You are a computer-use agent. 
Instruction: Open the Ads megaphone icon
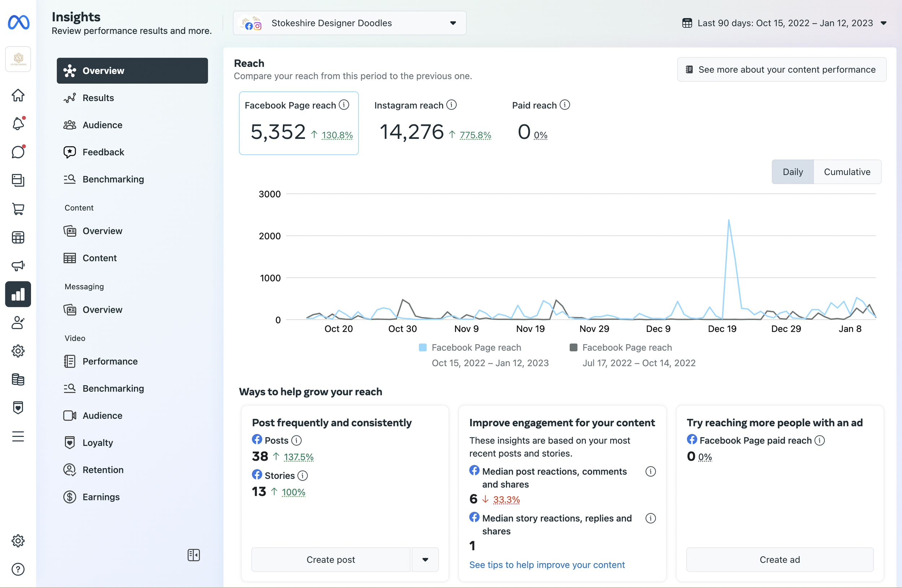[x=18, y=266]
